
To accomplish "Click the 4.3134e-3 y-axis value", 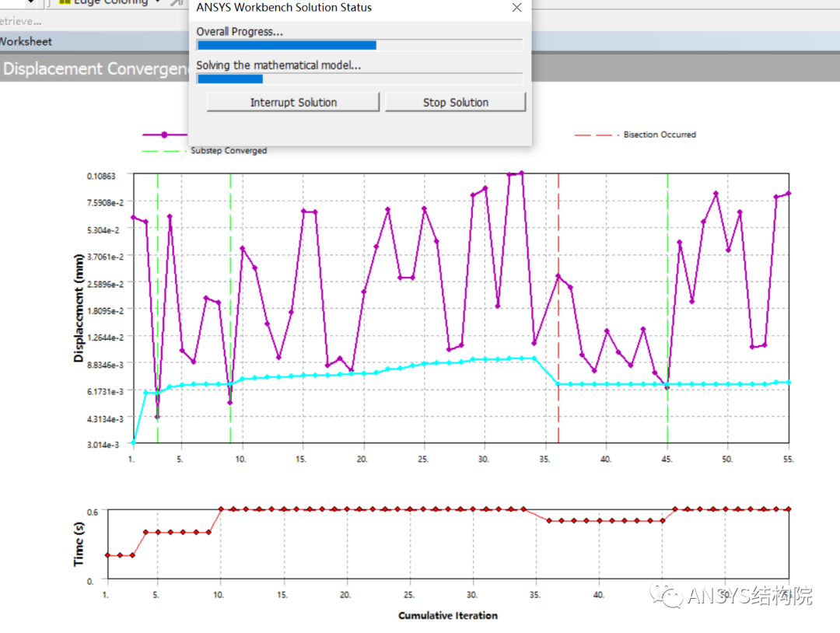I will (x=105, y=419).
